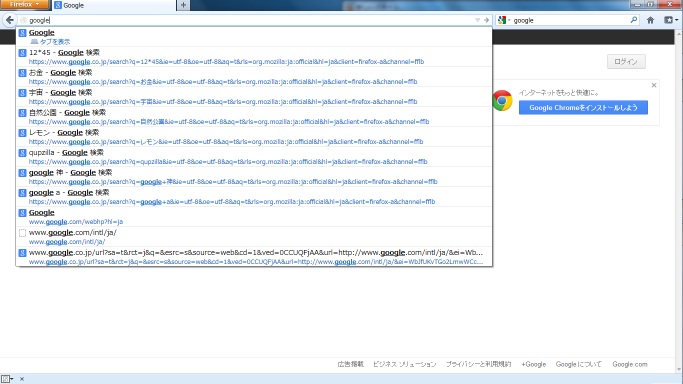Choose the 12*45 - Google 検索 suggestion
Viewport: 683px width, 384px height.
254,57
